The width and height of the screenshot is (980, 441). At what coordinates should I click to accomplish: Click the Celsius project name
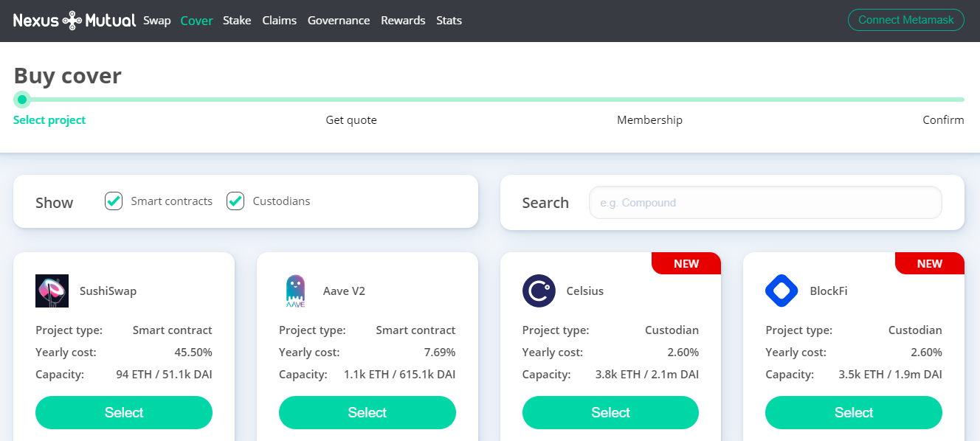click(x=585, y=291)
